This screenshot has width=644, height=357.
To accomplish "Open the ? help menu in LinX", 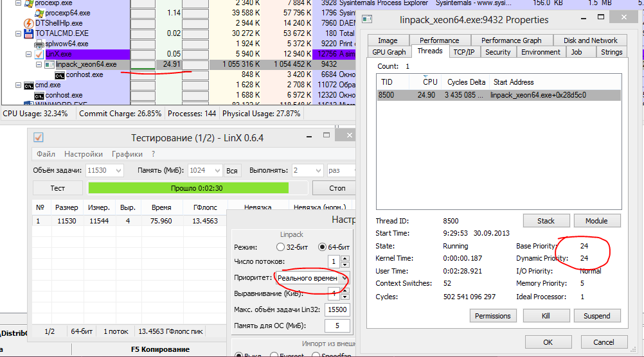I will tap(153, 154).
